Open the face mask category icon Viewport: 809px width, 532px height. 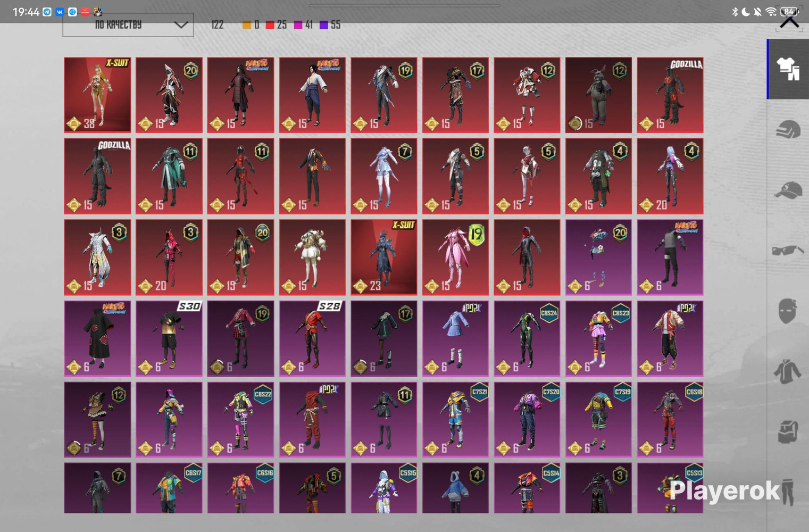[788, 311]
